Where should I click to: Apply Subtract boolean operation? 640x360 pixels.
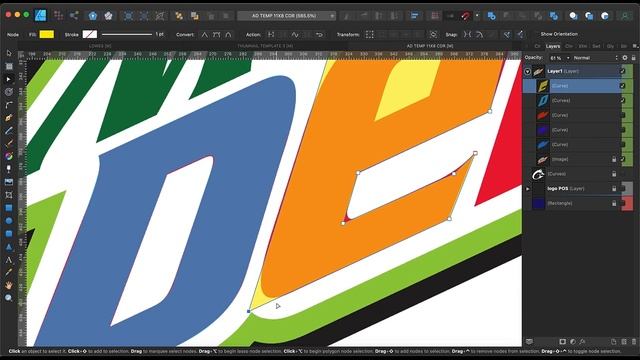click(507, 16)
